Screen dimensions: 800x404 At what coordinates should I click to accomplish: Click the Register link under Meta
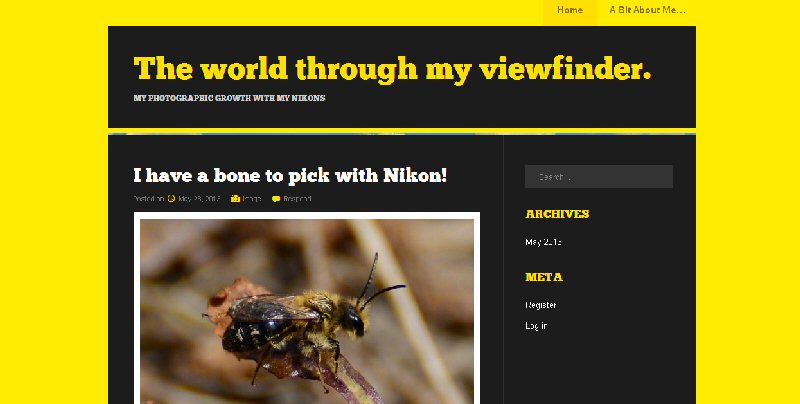point(541,305)
